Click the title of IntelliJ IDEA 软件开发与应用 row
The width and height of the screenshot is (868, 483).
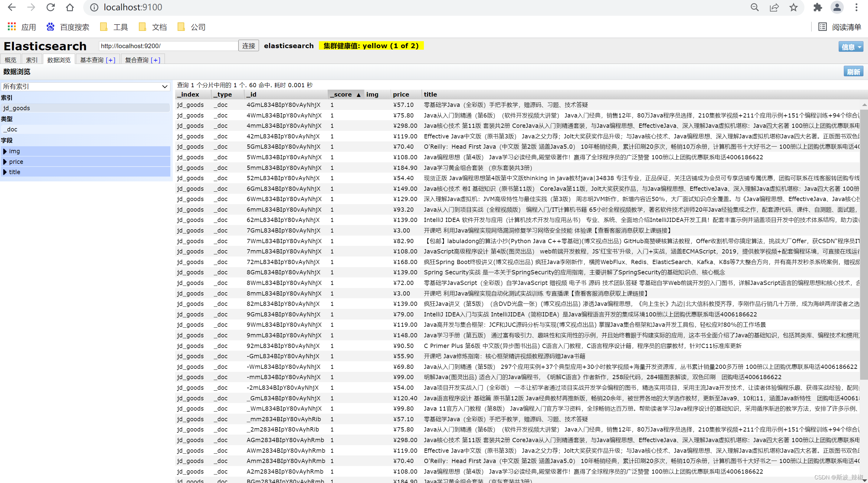point(642,220)
